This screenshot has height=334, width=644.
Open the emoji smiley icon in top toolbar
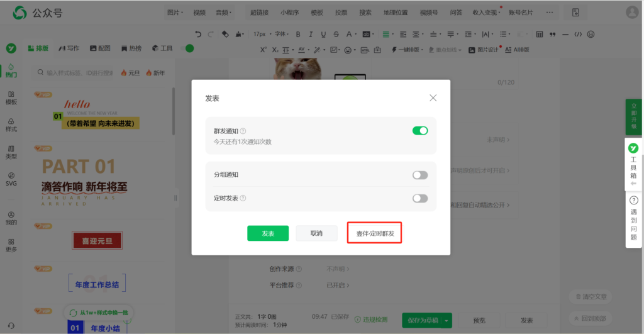(x=591, y=35)
